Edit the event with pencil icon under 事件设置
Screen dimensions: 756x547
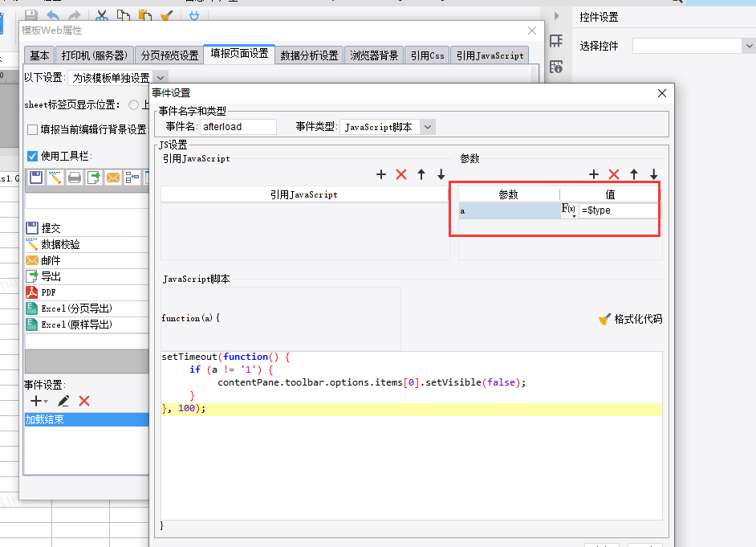(x=63, y=401)
